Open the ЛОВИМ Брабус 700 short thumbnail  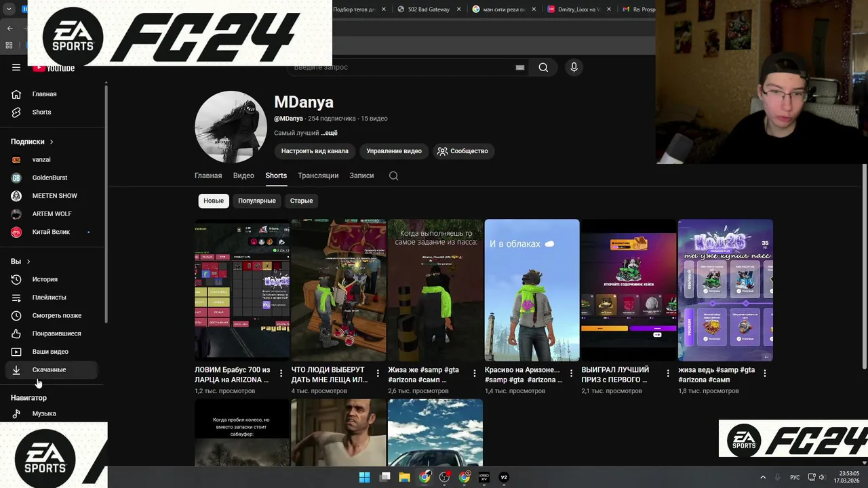click(242, 290)
